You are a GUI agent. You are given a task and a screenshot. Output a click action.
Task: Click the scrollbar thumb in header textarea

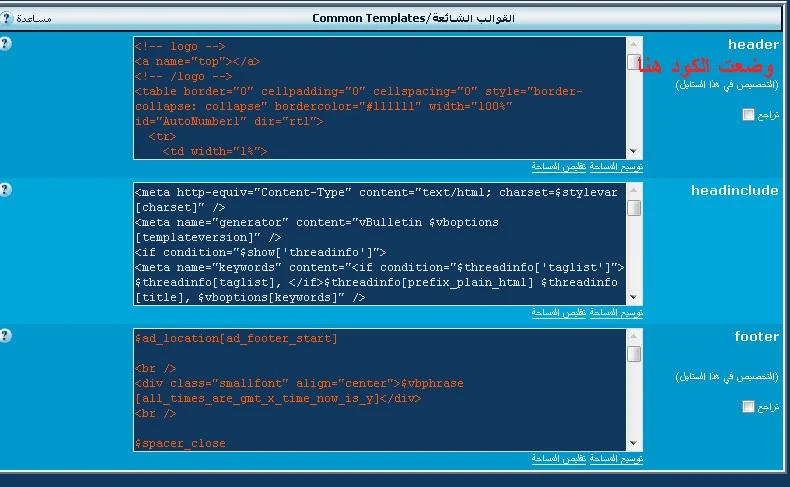coord(634,63)
